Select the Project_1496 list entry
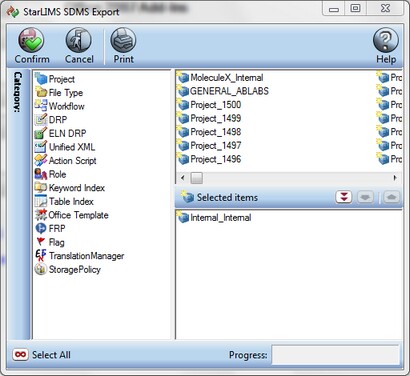Viewport: 410px width, 376px height. point(209,159)
